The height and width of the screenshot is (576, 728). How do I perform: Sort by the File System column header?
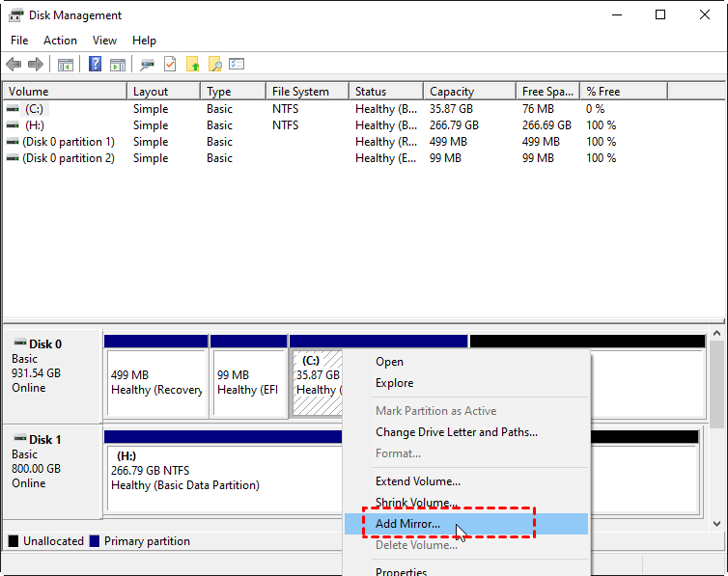308,92
